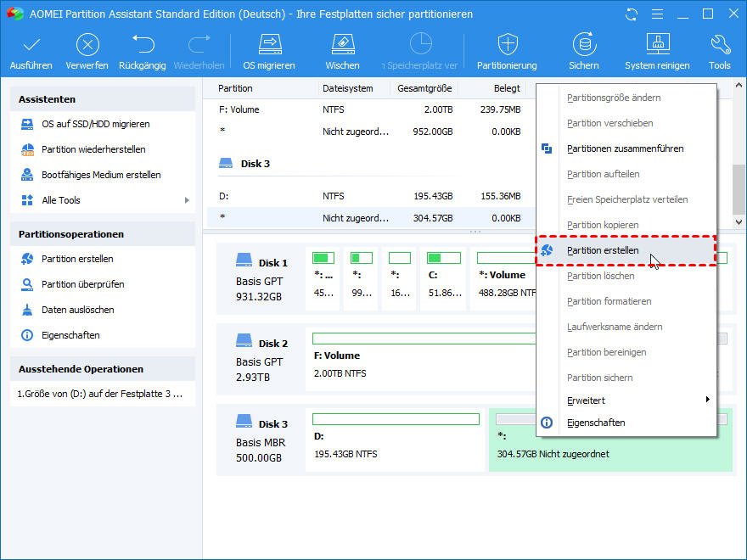Select the D: 195.43GB block on Disk 3

(x=396, y=440)
